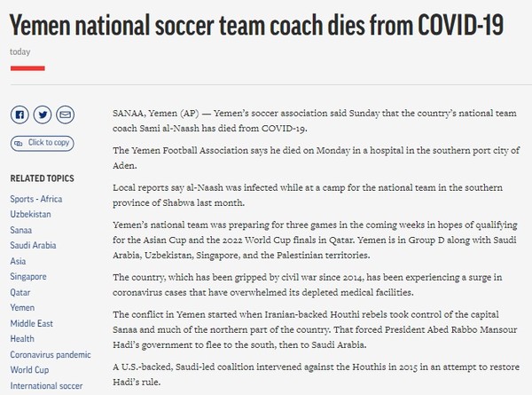
Task: Open Sports - Africa related topic
Action: click(42, 198)
